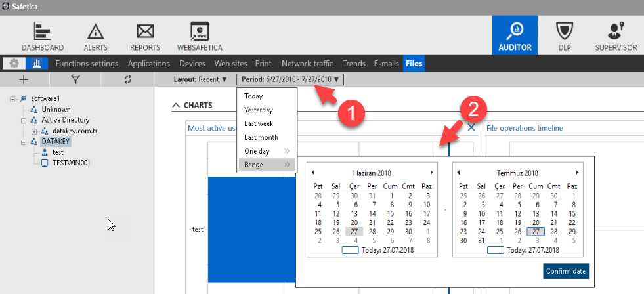Switch to the E-mails tab

click(x=386, y=64)
